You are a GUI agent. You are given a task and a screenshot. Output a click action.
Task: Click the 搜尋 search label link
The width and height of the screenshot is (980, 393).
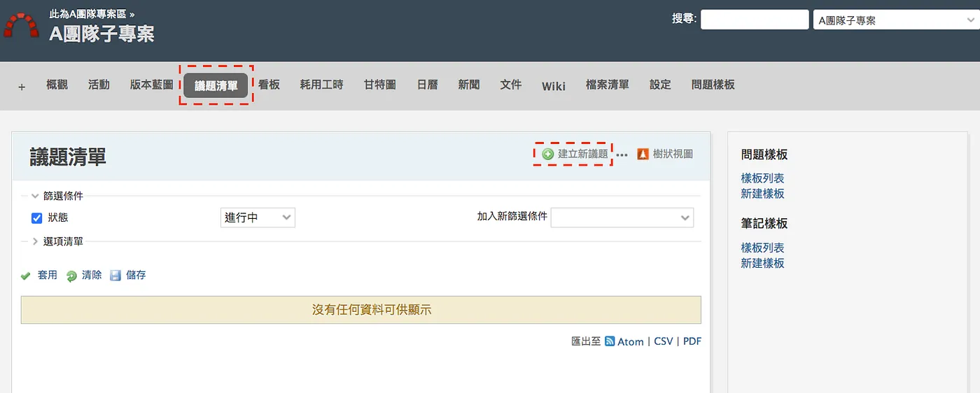coord(683,19)
